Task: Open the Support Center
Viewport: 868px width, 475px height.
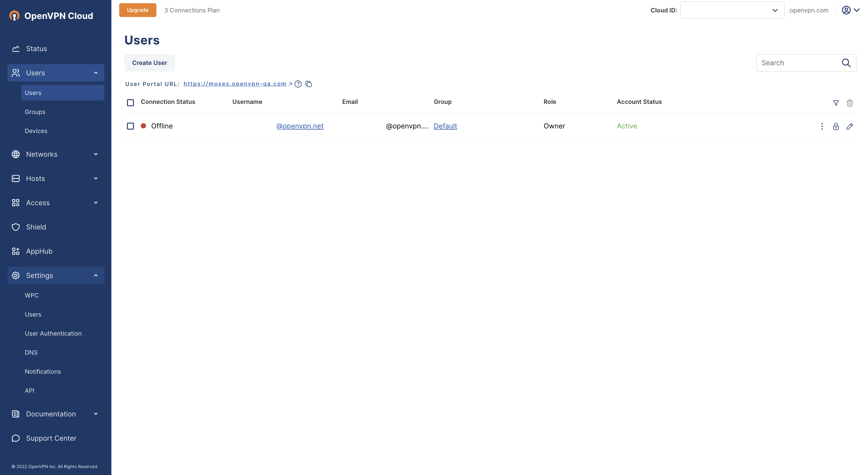Action: pos(51,438)
